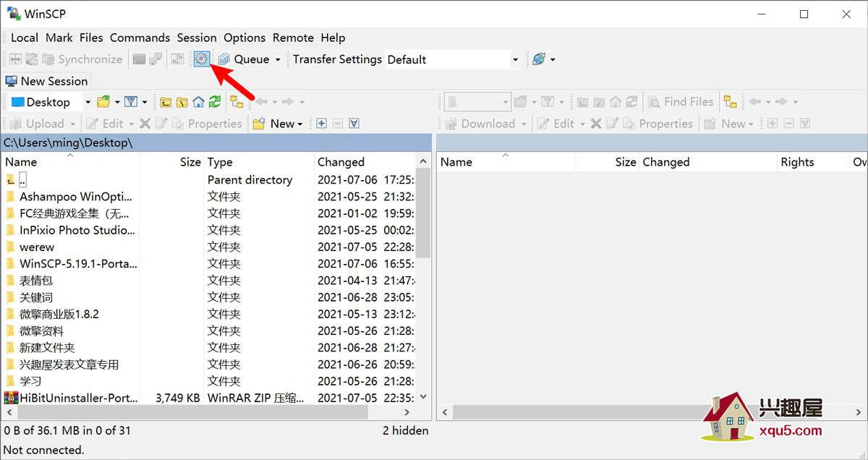
Task: Toggle the local directory tree icon
Action: click(237, 102)
